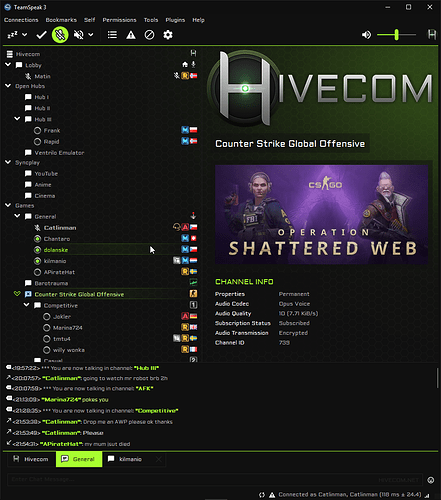Select the Barotrauma channel
Screen dimensions: 441x500
(51, 283)
